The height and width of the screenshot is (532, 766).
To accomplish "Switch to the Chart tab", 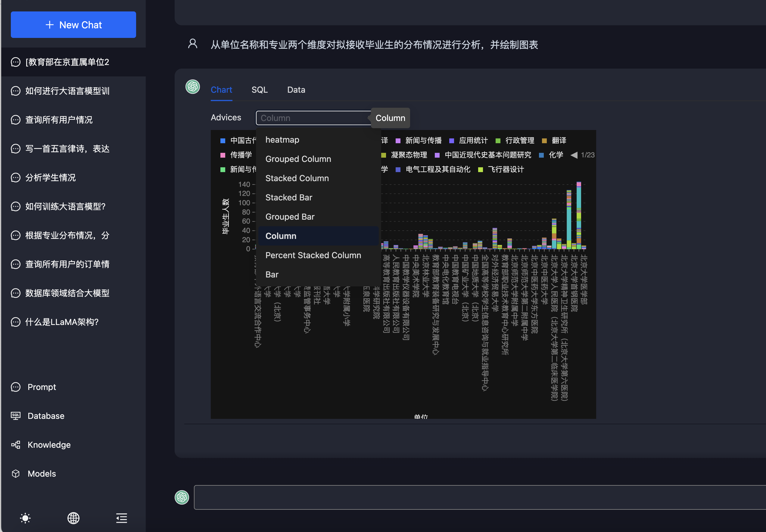I will coord(221,90).
